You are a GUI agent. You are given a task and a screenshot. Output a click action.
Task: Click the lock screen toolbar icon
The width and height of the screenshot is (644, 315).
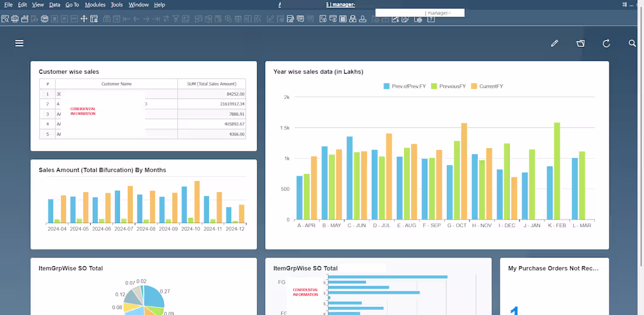click(x=94, y=19)
